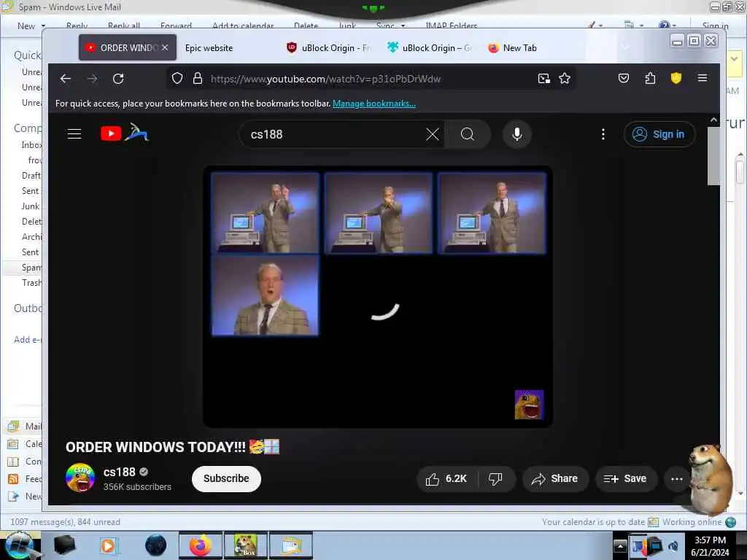Image resolution: width=747 pixels, height=560 pixels.
Task: Reload the YouTube page
Action: [118, 79]
